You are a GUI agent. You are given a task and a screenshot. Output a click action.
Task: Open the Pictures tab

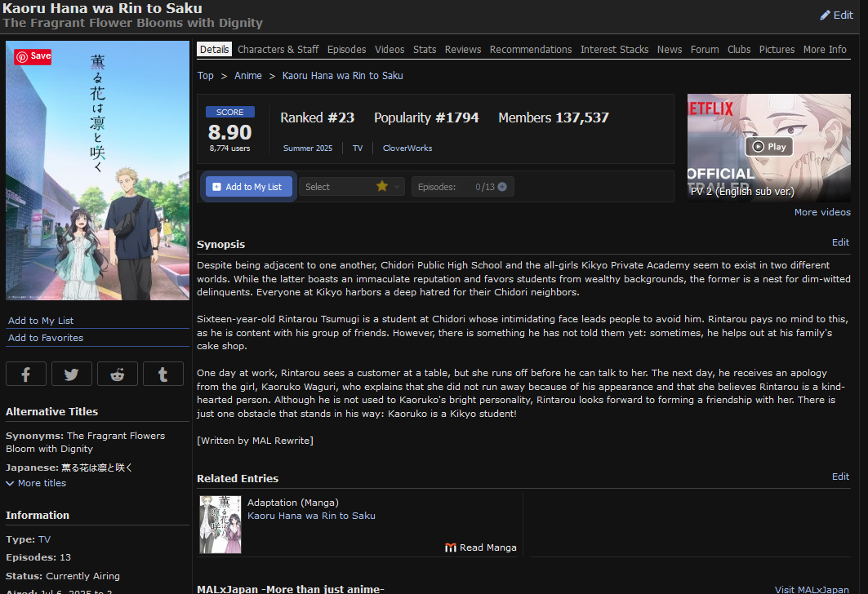click(x=777, y=49)
